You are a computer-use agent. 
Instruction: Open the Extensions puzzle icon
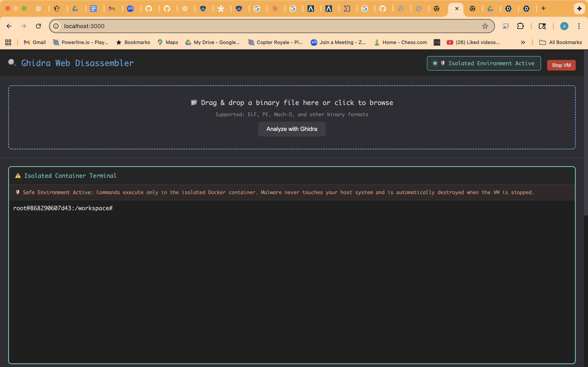[520, 26]
